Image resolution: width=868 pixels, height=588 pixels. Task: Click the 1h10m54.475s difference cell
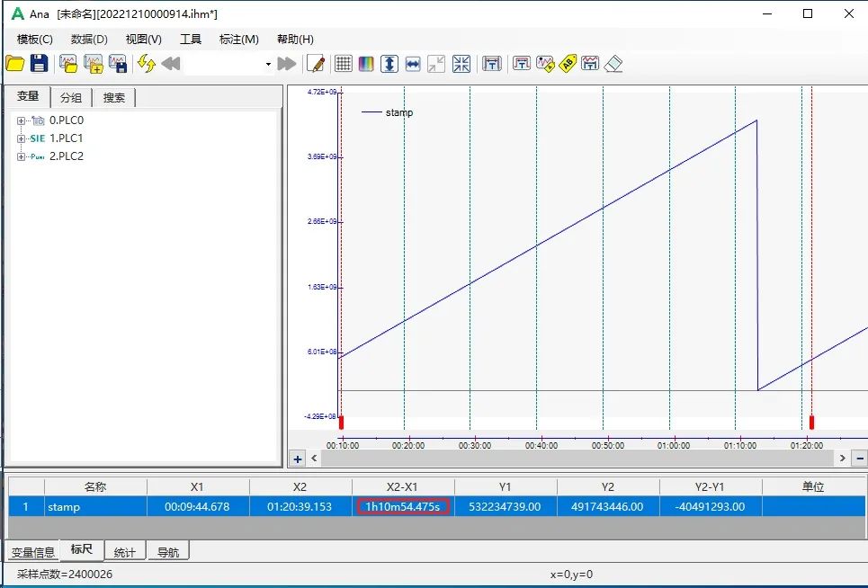click(402, 507)
